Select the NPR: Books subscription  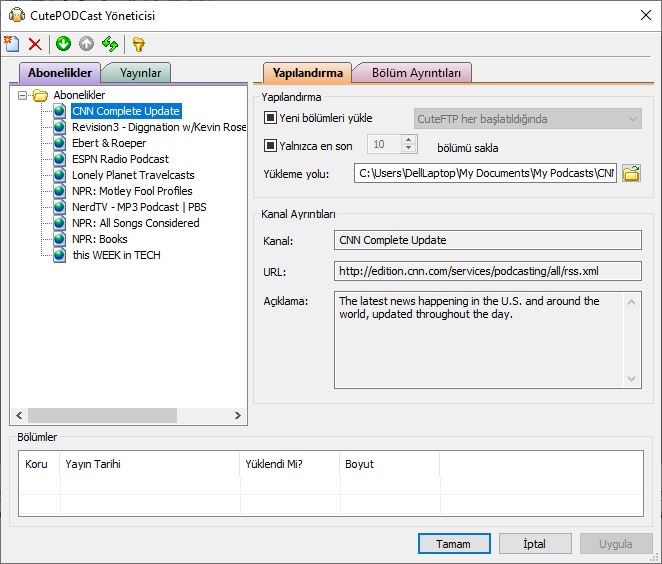(100, 239)
